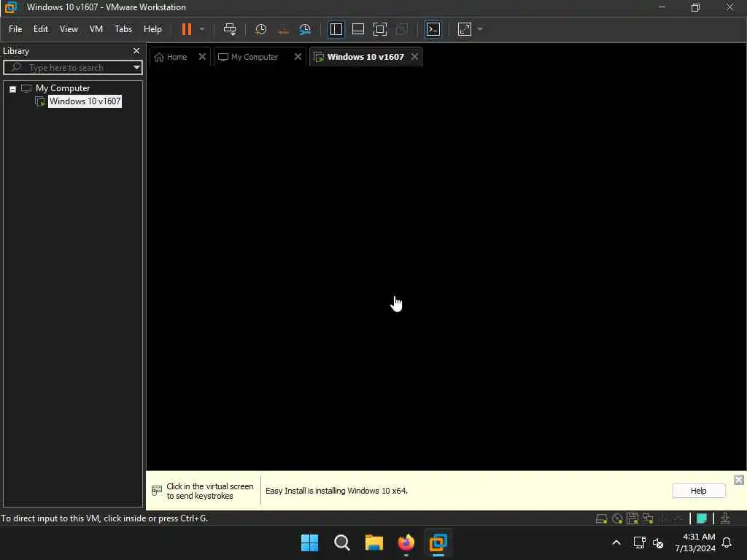Open the Windows Start menu
747x560 pixels.
click(309, 542)
